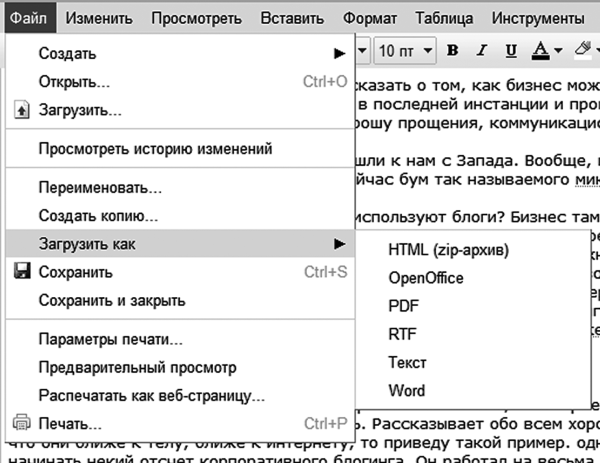This screenshot has height=463, width=600.
Task: Open text color dropdown arrow
Action: pyautogui.click(x=557, y=51)
